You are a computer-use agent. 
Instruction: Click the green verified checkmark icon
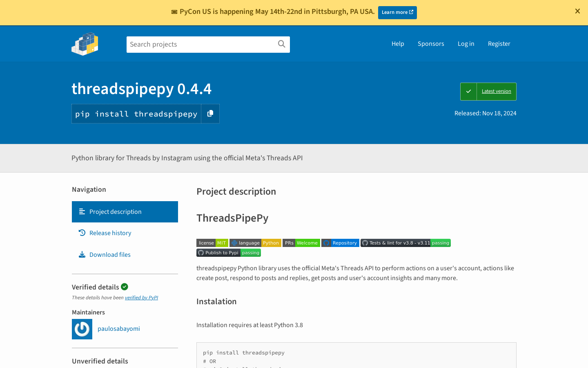pyautogui.click(x=125, y=287)
